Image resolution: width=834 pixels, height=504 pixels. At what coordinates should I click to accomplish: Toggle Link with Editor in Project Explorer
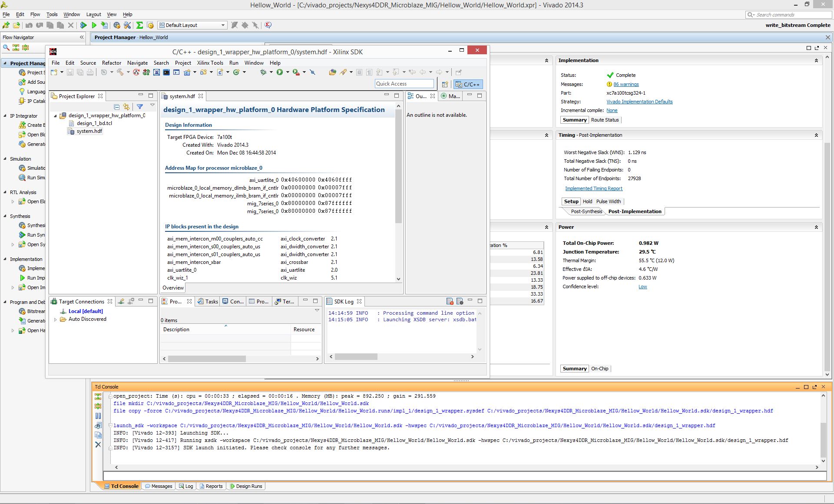click(x=126, y=106)
